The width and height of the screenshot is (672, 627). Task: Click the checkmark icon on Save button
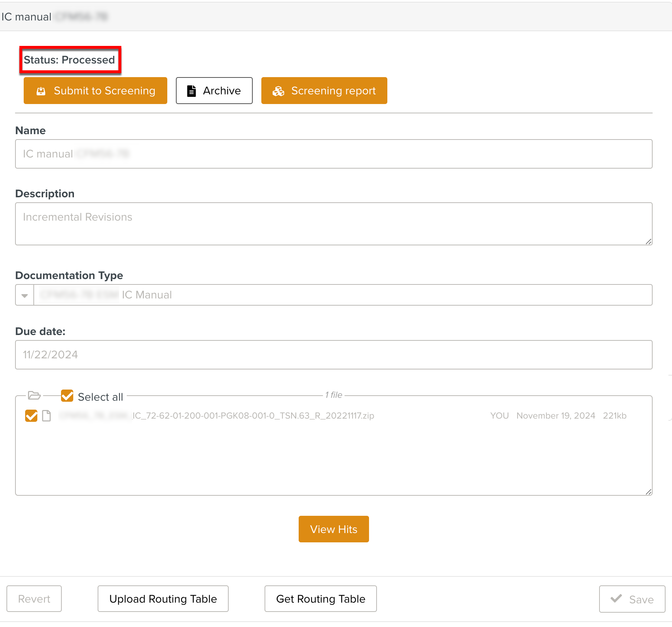click(616, 599)
